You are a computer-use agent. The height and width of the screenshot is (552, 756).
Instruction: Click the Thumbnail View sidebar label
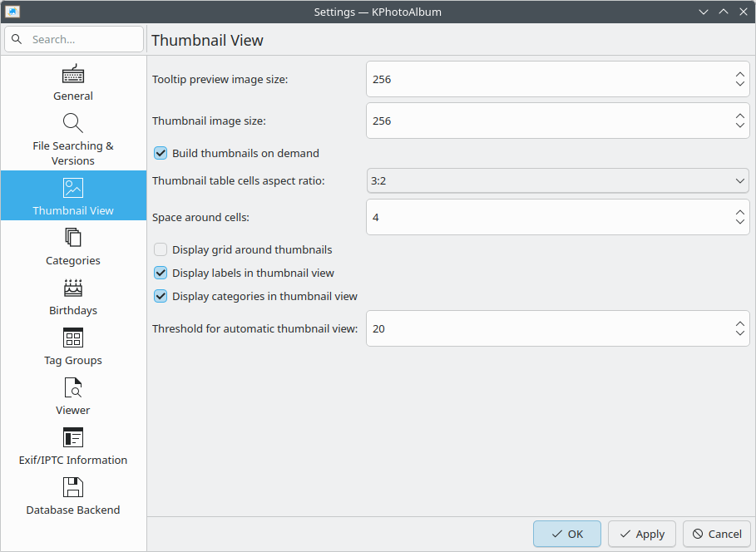[73, 210]
